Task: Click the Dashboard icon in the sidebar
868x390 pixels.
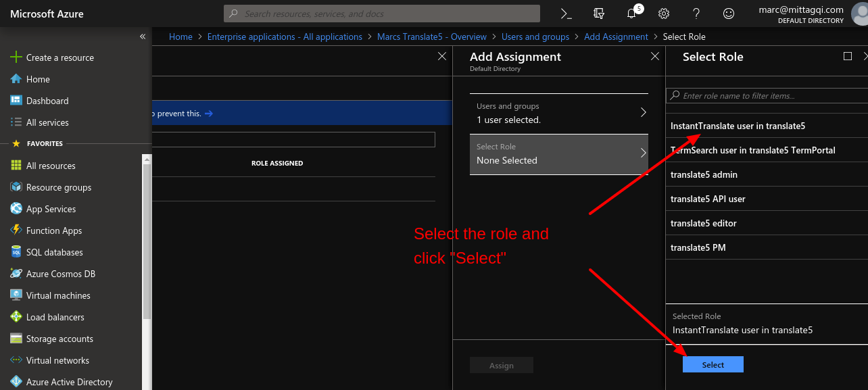Action: 16,101
